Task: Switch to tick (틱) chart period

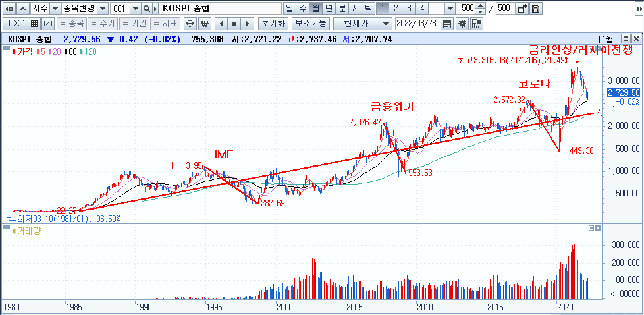Action: 368,8
